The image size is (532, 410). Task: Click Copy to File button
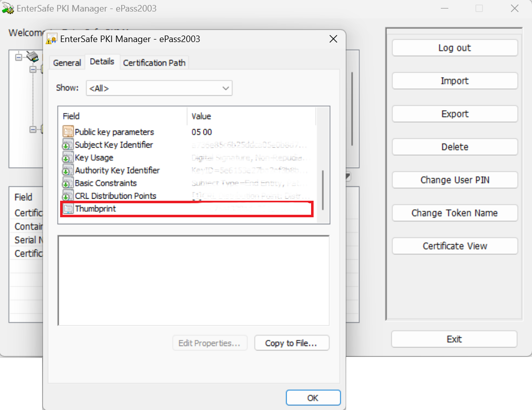292,343
